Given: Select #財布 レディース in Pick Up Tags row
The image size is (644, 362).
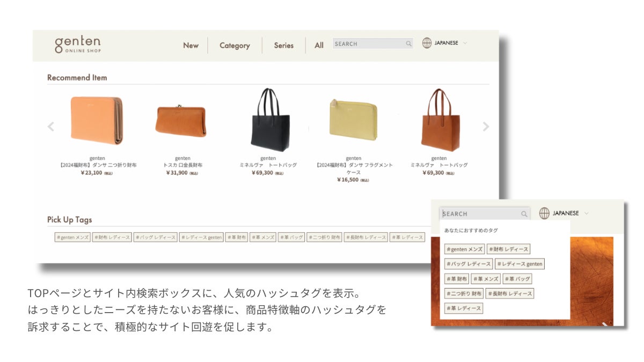Looking at the screenshot, I should click(112, 237).
